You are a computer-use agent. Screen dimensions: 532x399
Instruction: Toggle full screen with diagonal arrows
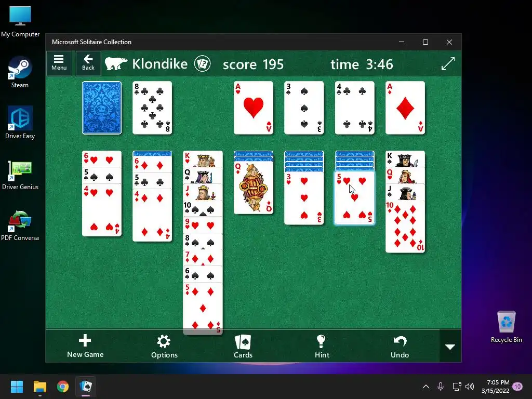(x=448, y=64)
